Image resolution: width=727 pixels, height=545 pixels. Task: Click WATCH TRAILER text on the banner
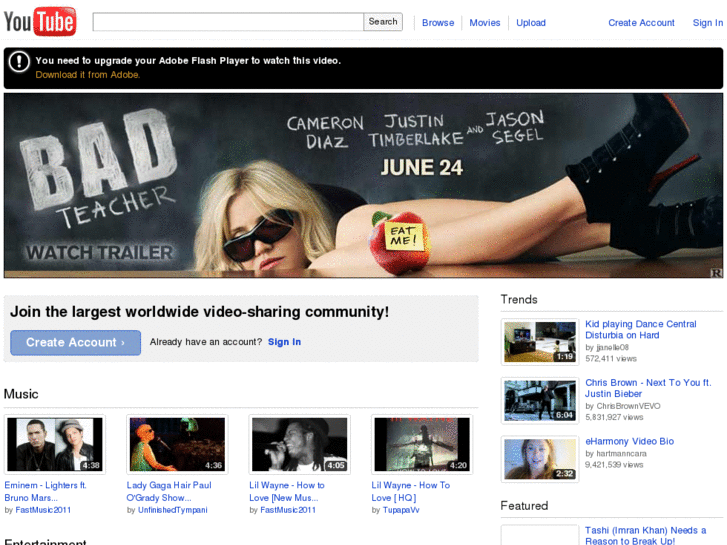pyautogui.click(x=99, y=253)
